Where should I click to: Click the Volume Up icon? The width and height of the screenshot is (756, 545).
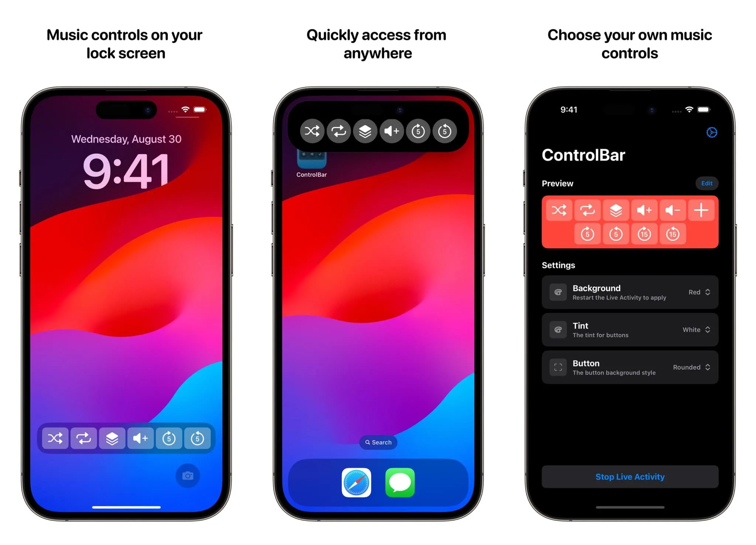[141, 439]
